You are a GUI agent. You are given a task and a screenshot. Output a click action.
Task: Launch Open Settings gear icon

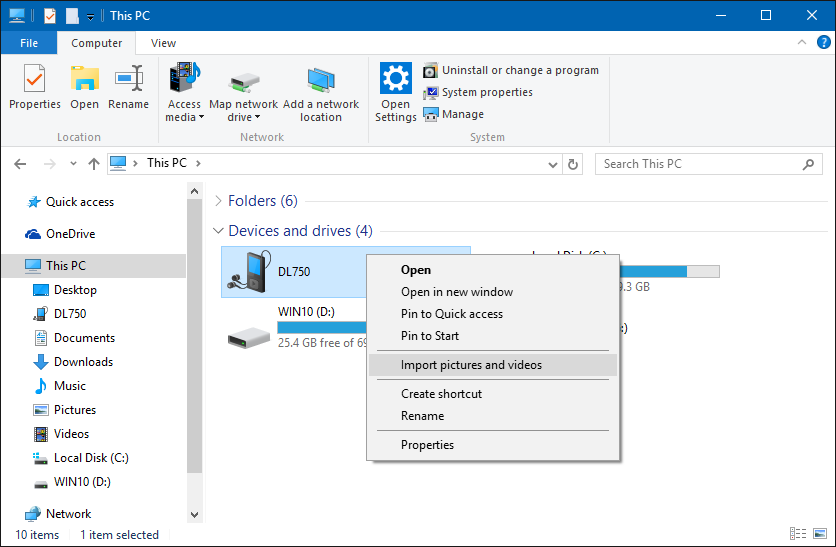click(396, 92)
